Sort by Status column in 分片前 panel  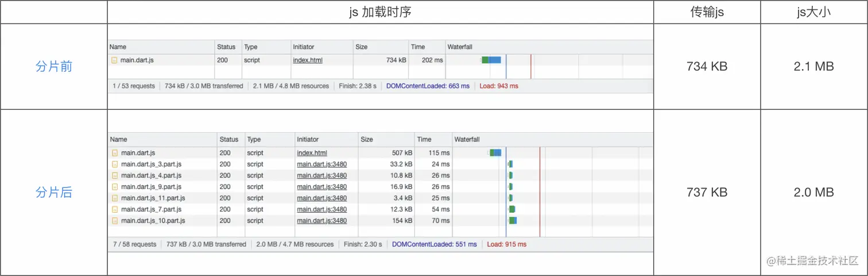click(x=227, y=47)
